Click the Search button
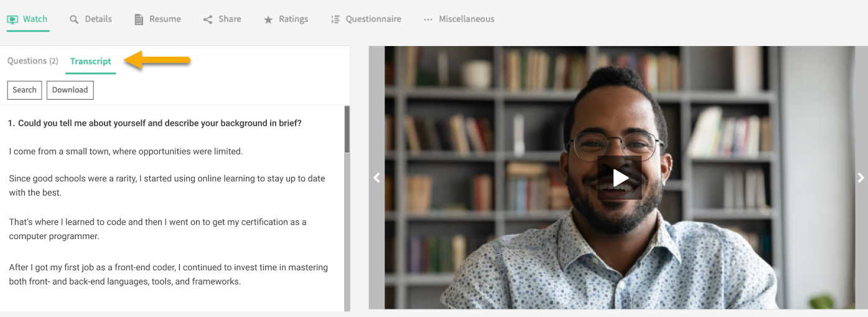Viewport: 868px width, 317px height. click(25, 90)
